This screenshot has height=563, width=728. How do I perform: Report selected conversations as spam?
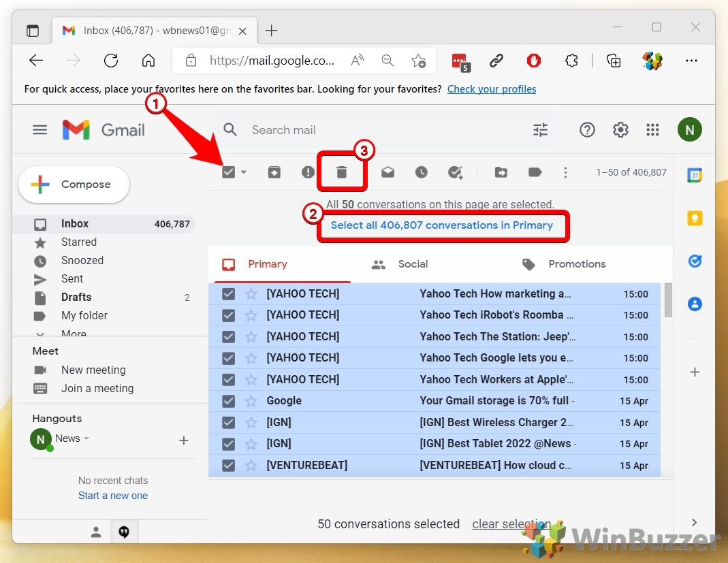click(x=307, y=172)
